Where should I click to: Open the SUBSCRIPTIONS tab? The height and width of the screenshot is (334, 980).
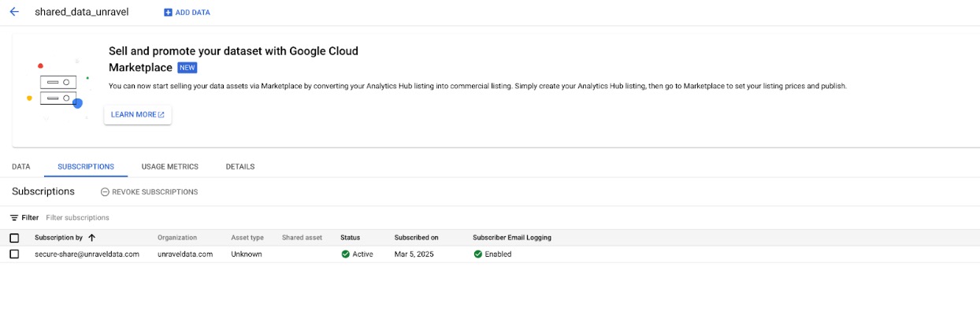[x=86, y=167]
